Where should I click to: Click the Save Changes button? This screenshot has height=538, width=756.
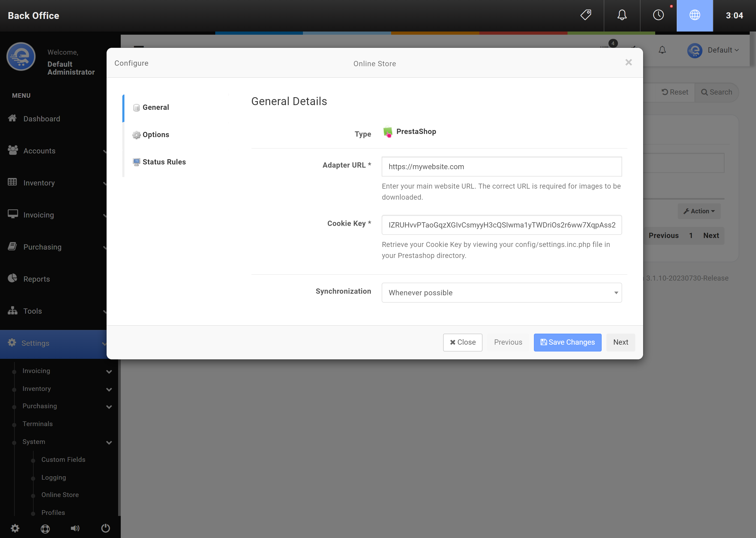pos(567,342)
